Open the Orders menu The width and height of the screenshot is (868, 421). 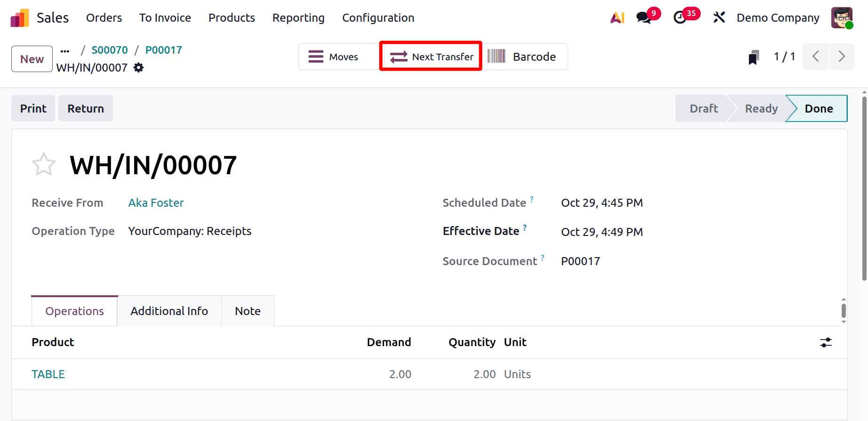[104, 18]
